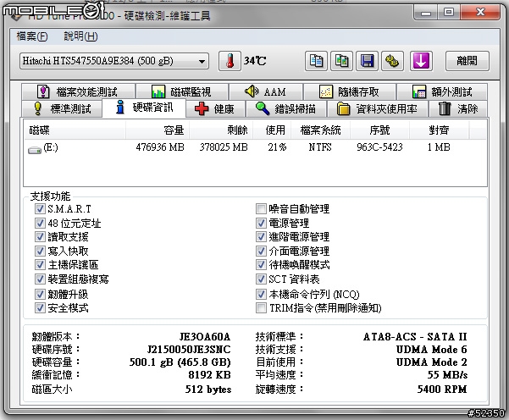The width and height of the screenshot is (509, 420).
Task: Click the 34°C temperature reading
Action: pos(255,61)
